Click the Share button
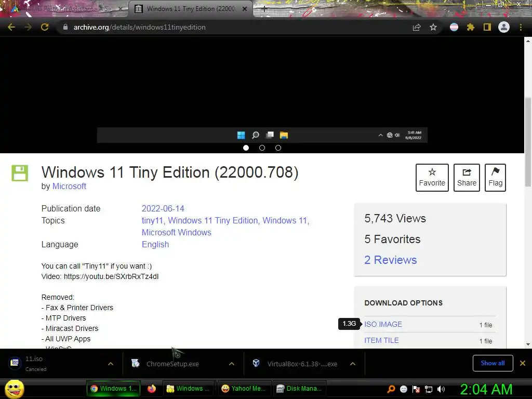Viewport: 532px width, 399px height. point(467,178)
